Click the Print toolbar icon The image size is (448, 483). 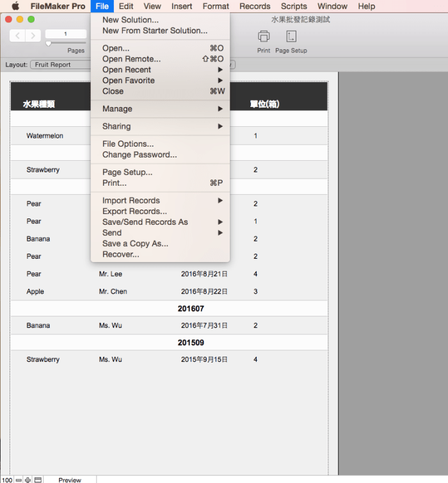264,37
